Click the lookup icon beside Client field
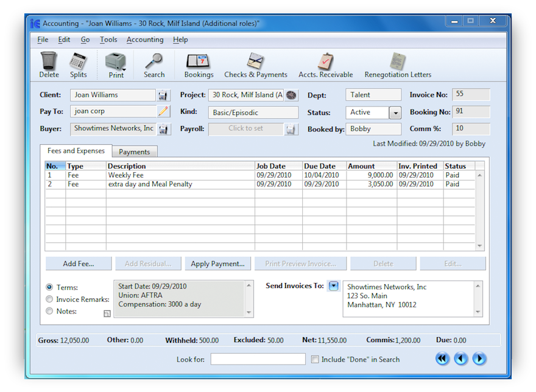This screenshot has width=536, height=392. pyautogui.click(x=163, y=95)
